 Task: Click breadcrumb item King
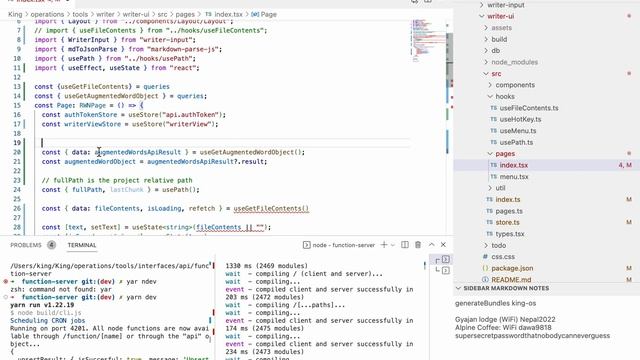click(15, 14)
